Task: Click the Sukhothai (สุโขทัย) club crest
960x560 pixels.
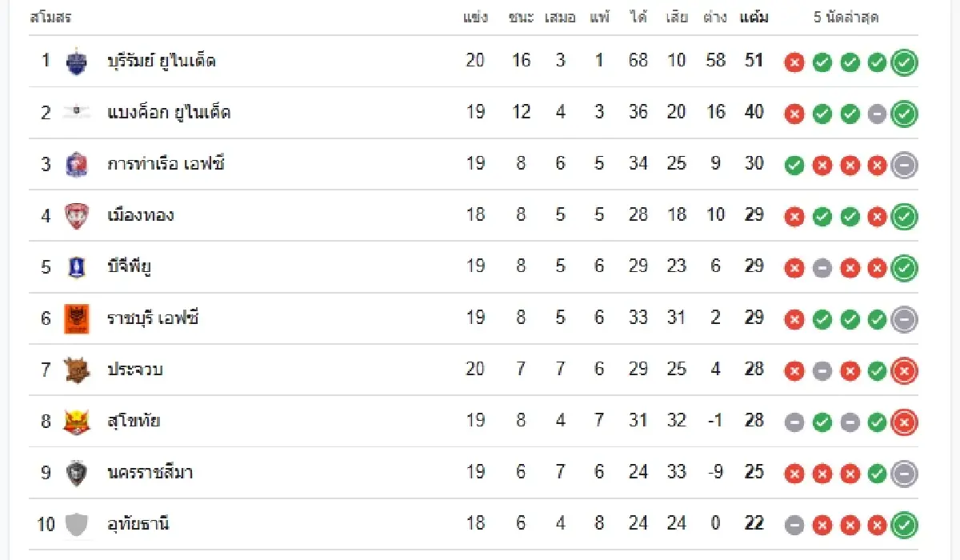Action: (x=76, y=421)
